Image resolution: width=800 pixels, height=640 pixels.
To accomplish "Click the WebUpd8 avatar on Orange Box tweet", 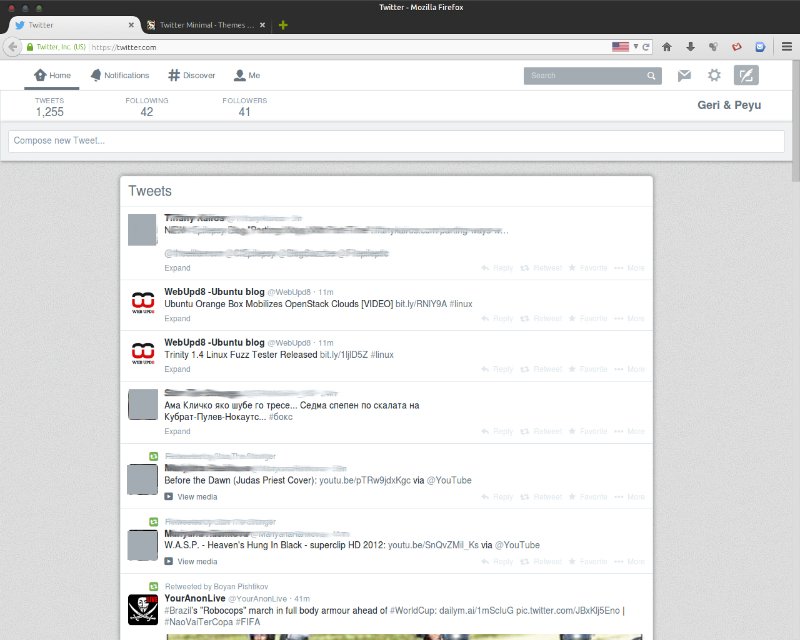I will pyautogui.click(x=143, y=303).
